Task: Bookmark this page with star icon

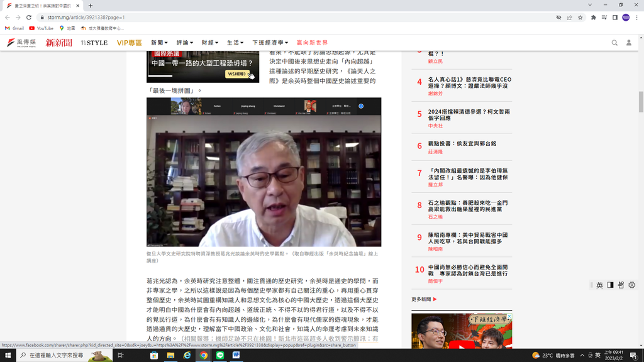Action: click(x=580, y=18)
